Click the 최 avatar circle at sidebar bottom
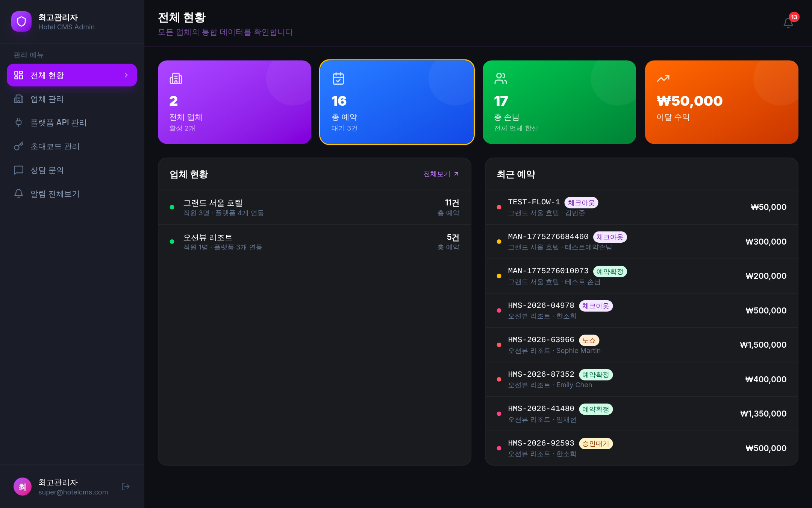812x508 pixels. (23, 487)
